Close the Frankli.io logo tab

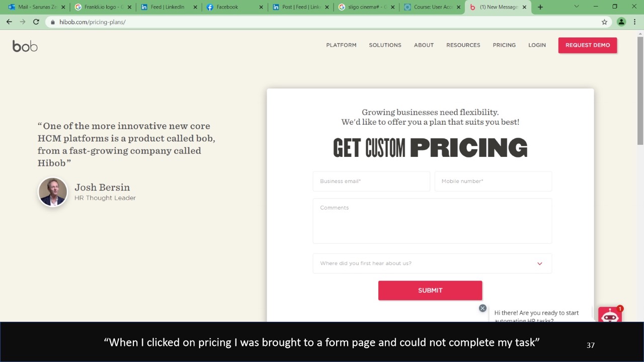click(129, 7)
